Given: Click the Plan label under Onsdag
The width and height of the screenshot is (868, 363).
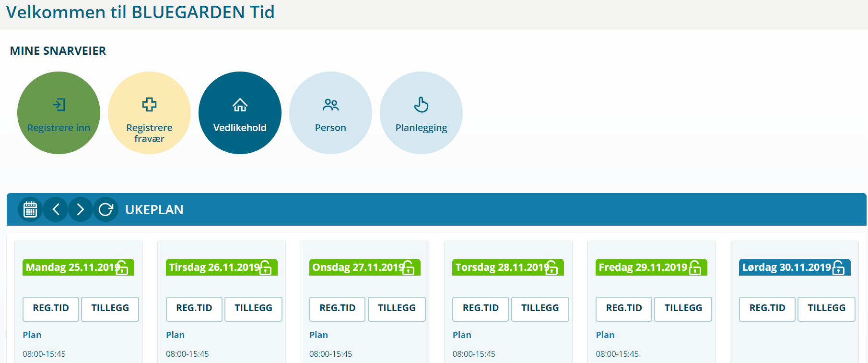Looking at the screenshot, I should (x=319, y=335).
